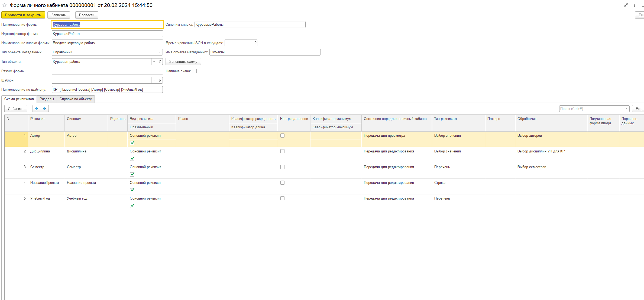
Task: Click the favorite star icon beside title
Action: [x=5, y=5]
